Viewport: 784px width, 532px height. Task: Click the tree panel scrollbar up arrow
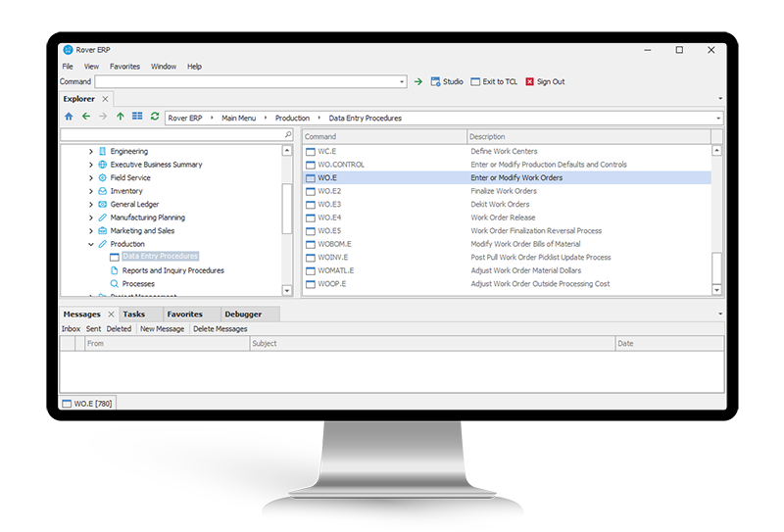coord(287,151)
